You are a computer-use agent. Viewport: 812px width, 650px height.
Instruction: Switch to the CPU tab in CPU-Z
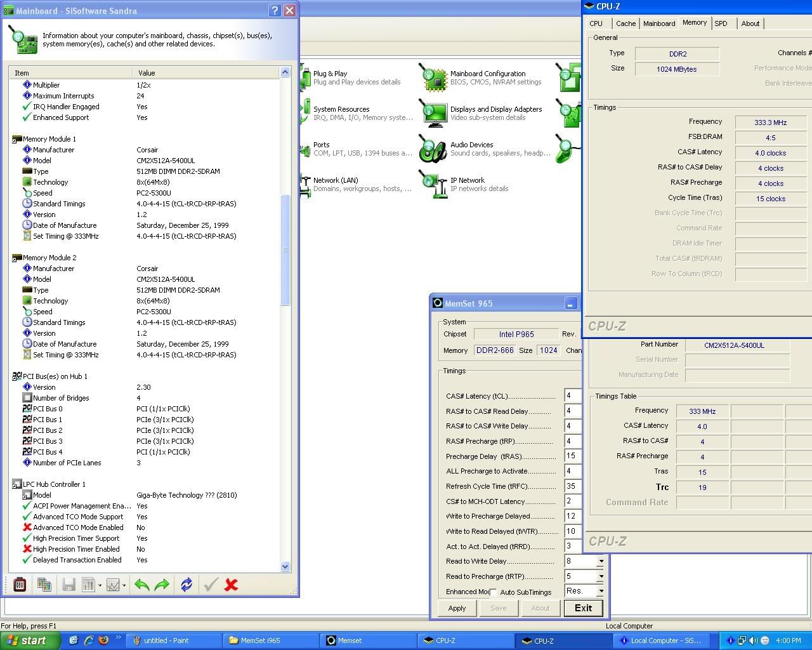click(596, 23)
